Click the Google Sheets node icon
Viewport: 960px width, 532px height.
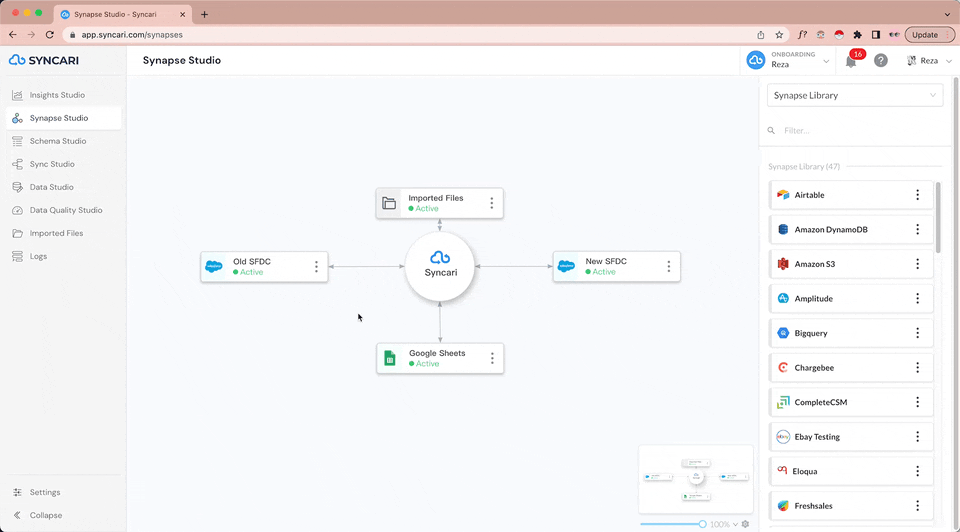pos(390,358)
